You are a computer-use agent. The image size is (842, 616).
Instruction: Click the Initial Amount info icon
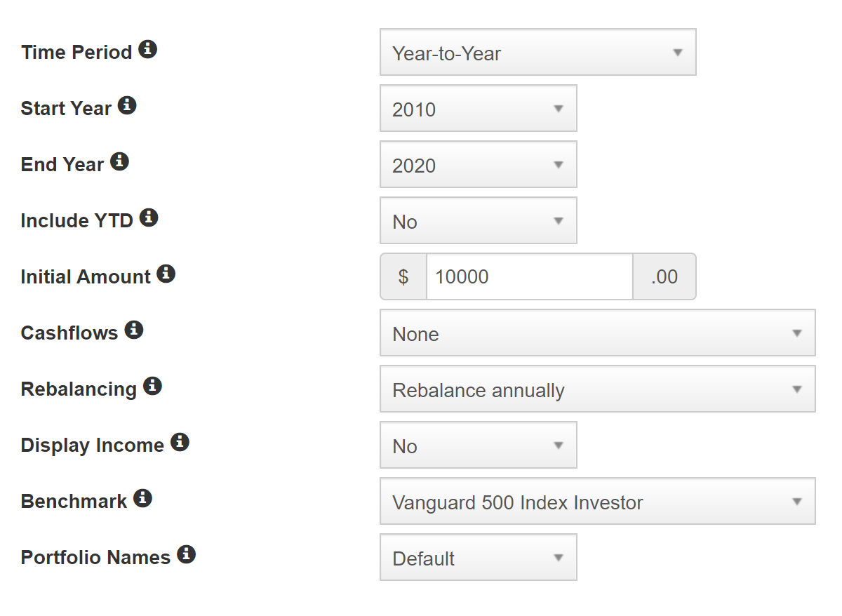click(x=166, y=274)
